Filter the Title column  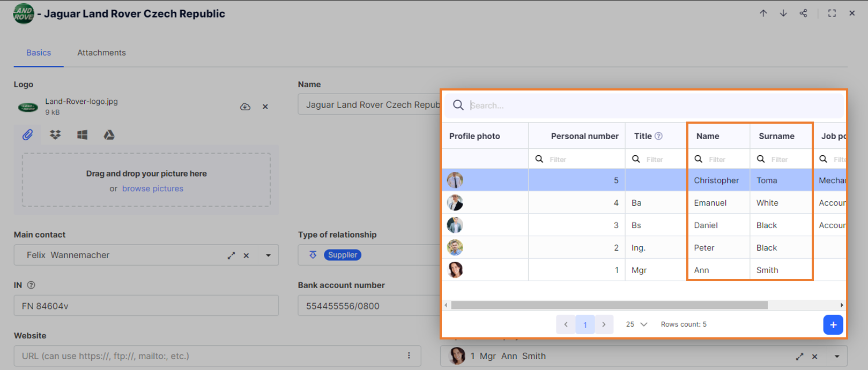(x=656, y=159)
